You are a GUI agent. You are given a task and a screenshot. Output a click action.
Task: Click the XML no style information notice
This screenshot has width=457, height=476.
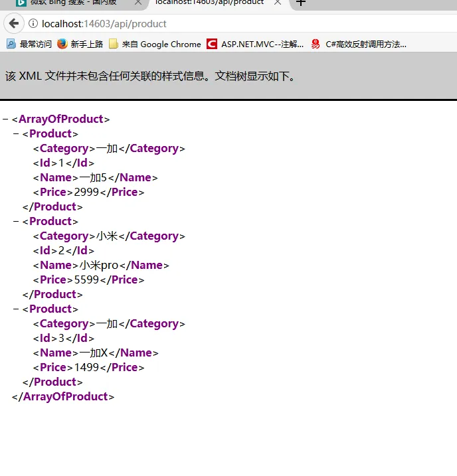click(x=150, y=76)
